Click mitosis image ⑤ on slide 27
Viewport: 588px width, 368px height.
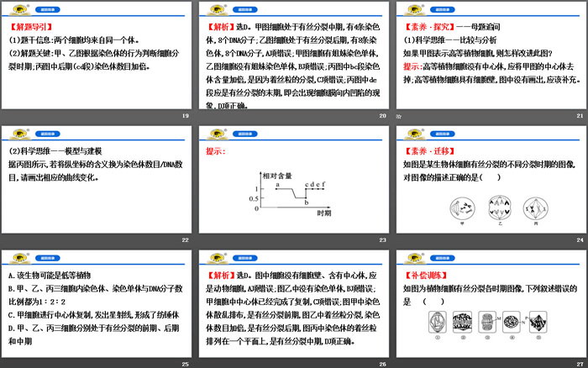tap(538, 322)
